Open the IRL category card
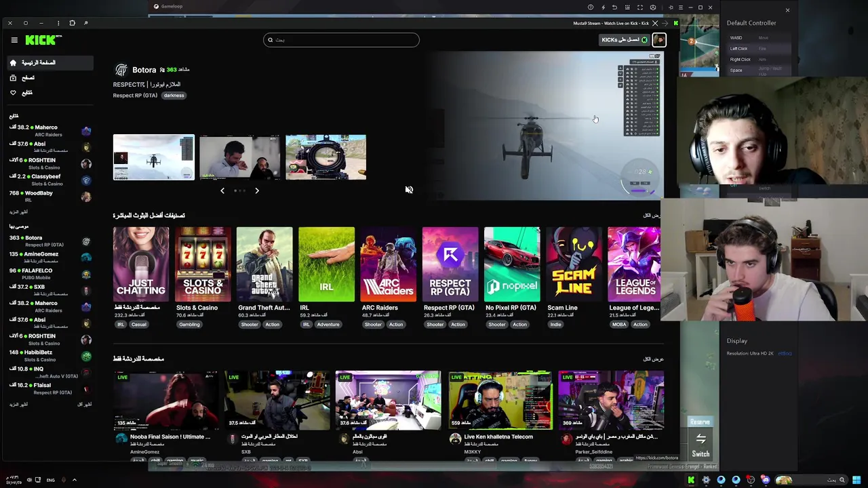 click(x=326, y=264)
